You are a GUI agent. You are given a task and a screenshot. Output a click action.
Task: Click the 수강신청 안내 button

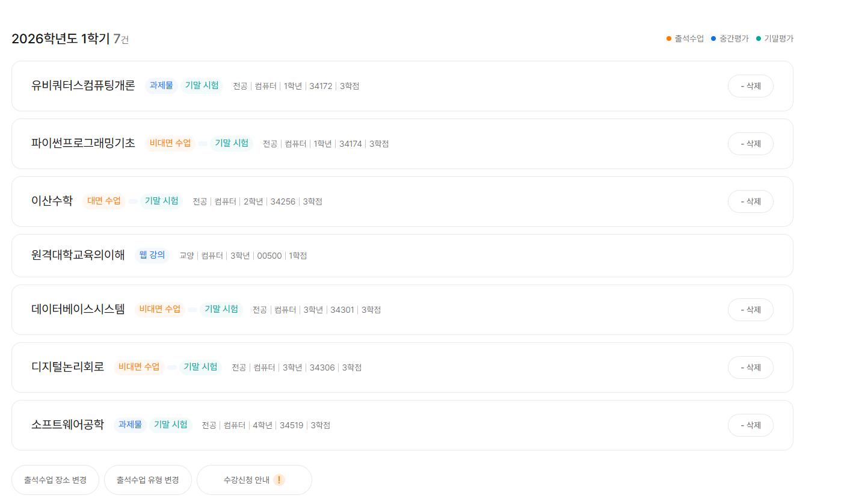click(x=247, y=480)
